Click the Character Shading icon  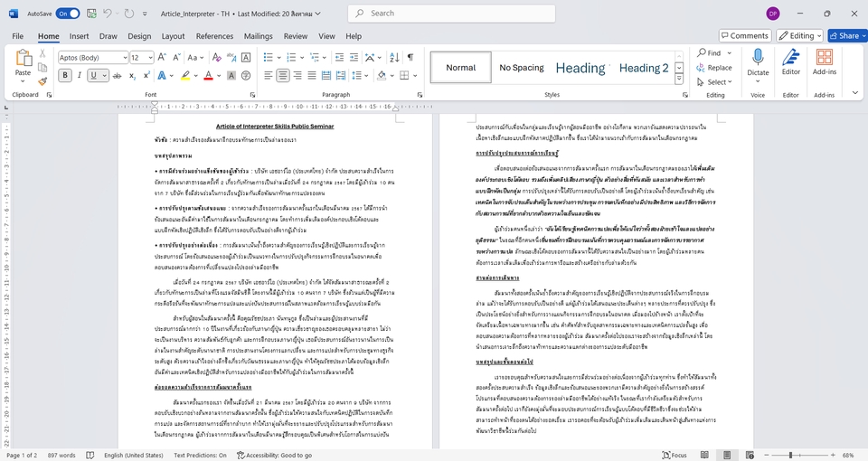point(231,76)
